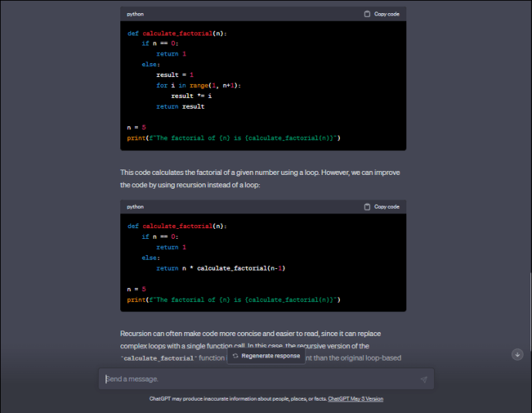Click the "def calculate_factorial(n)" line in second block
532x413 pixels.
click(177, 226)
